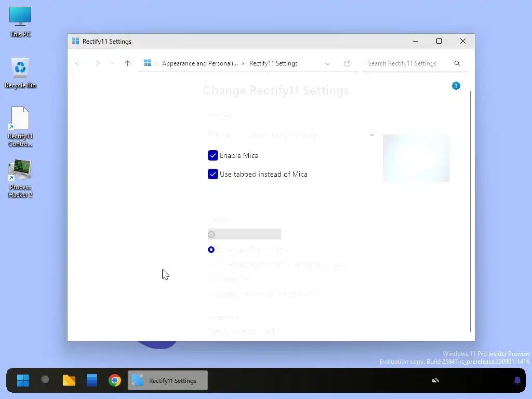Screen dimensions: 532x399
Task: Click the theme preview thumbnail
Action: pos(416,158)
